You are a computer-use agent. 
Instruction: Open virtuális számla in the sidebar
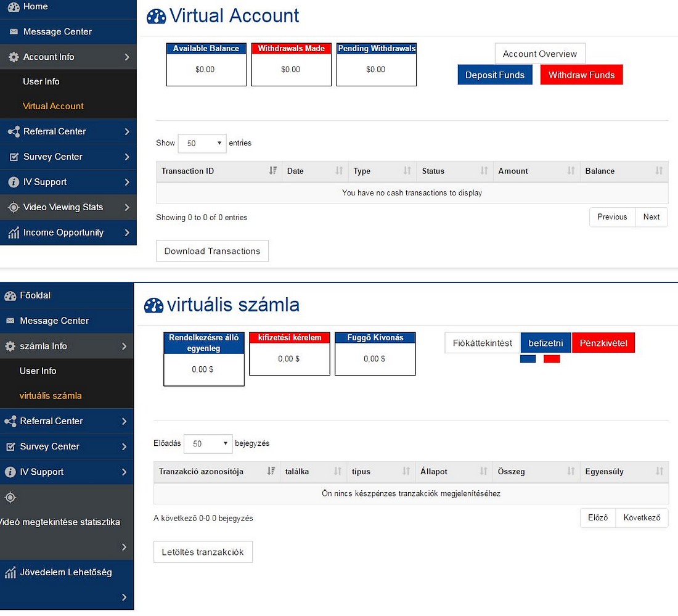[51, 396]
